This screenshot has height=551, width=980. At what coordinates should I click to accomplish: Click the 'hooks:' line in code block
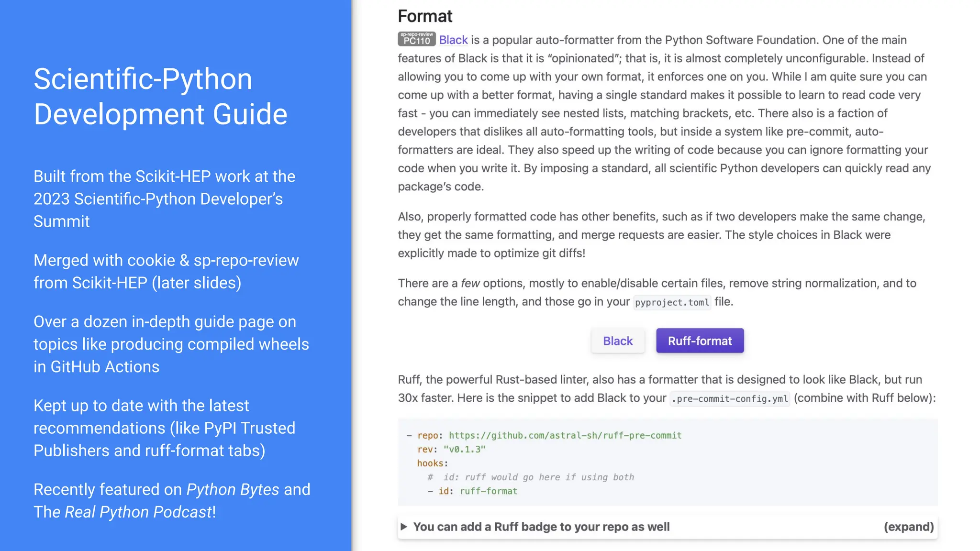point(433,463)
